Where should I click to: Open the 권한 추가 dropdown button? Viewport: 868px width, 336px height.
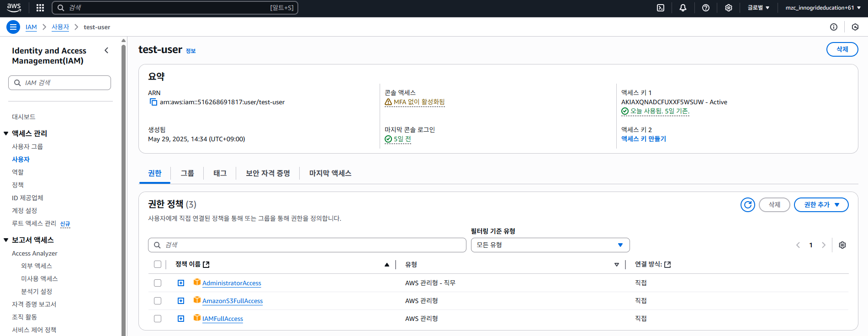click(821, 205)
